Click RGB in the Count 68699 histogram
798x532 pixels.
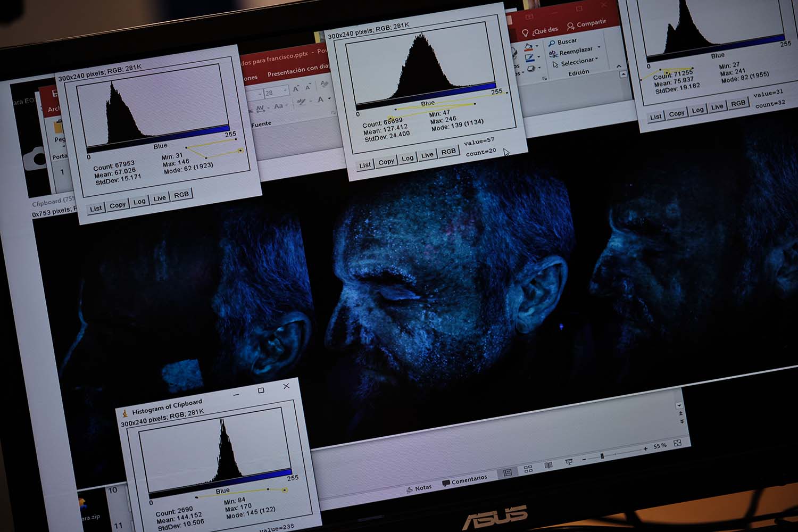(448, 152)
